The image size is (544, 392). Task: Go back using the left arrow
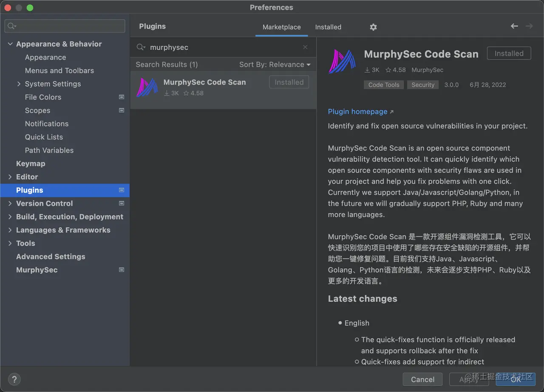[x=514, y=26]
